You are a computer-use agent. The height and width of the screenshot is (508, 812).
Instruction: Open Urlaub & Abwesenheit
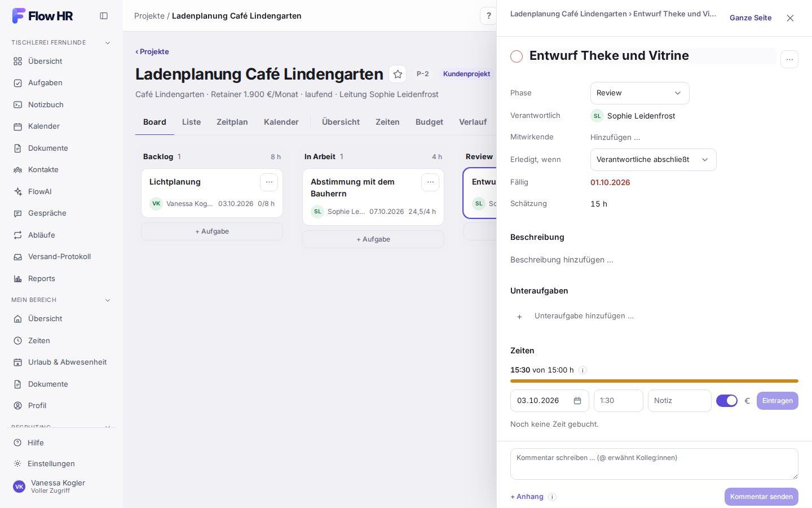point(61,362)
